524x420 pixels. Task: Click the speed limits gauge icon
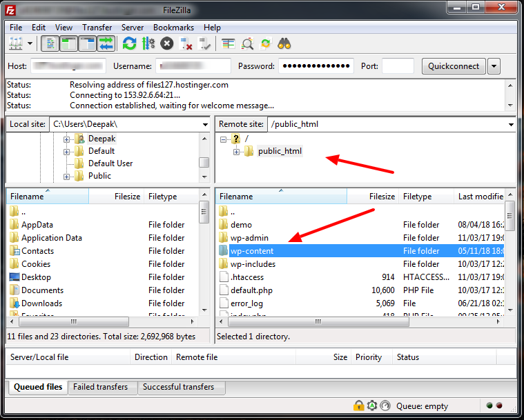tap(385, 406)
